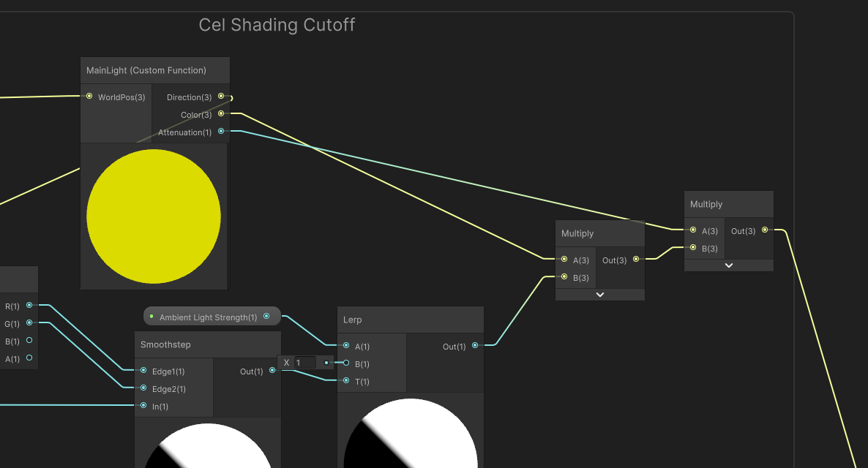This screenshot has width=868, height=468.
Task: Click the A(3) input port on left Multiply node
Action: 564,259
